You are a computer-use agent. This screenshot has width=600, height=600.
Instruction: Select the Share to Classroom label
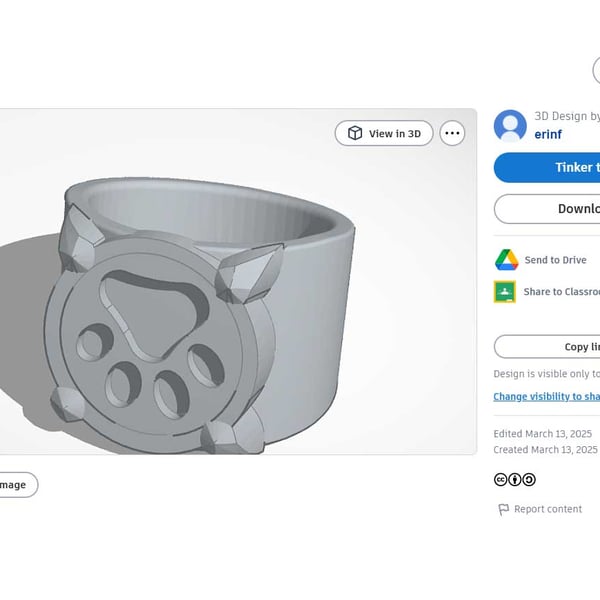pos(561,292)
